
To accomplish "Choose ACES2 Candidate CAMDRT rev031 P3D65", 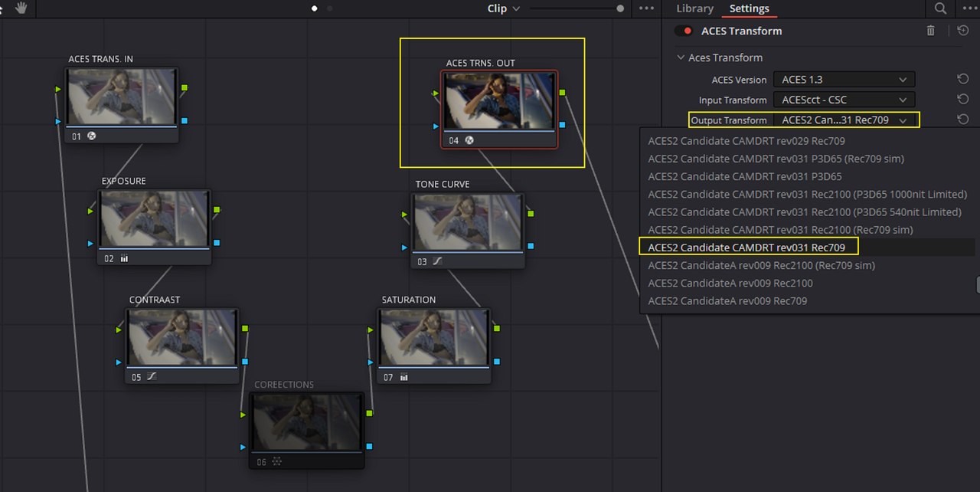I will click(x=746, y=176).
